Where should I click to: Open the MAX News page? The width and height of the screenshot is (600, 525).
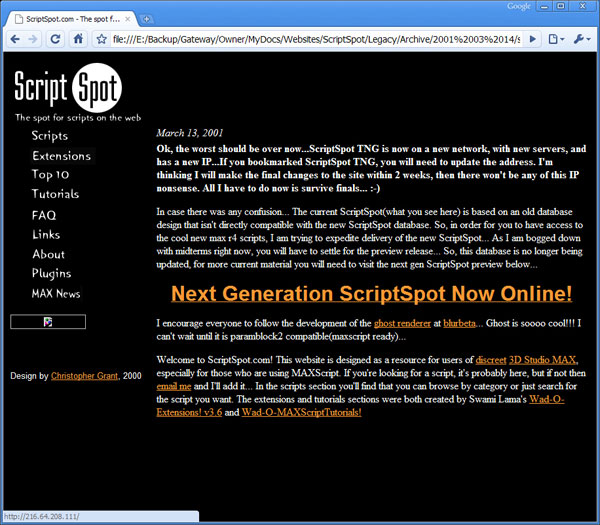pos(56,294)
